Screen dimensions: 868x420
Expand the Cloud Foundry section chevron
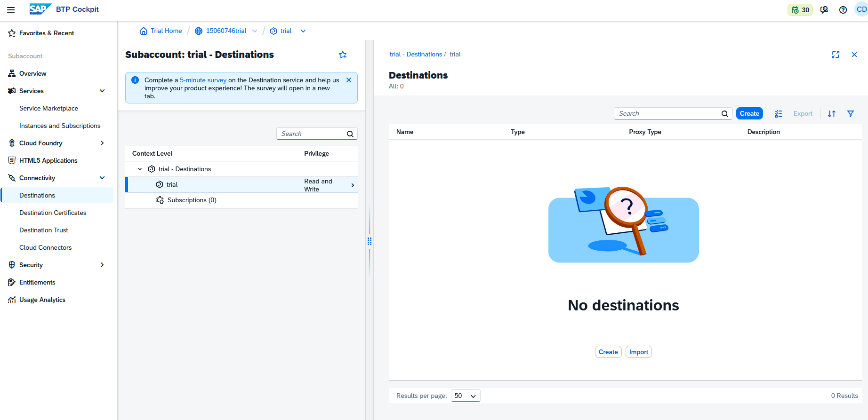102,143
